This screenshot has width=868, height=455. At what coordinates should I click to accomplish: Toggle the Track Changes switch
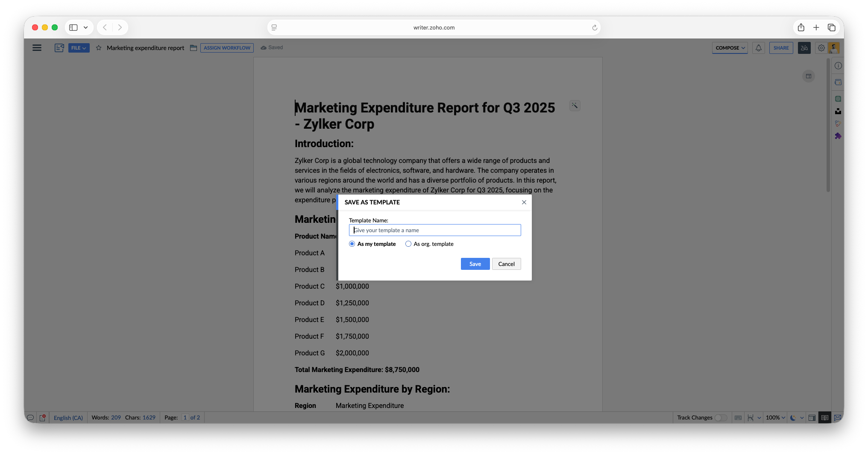click(x=721, y=418)
